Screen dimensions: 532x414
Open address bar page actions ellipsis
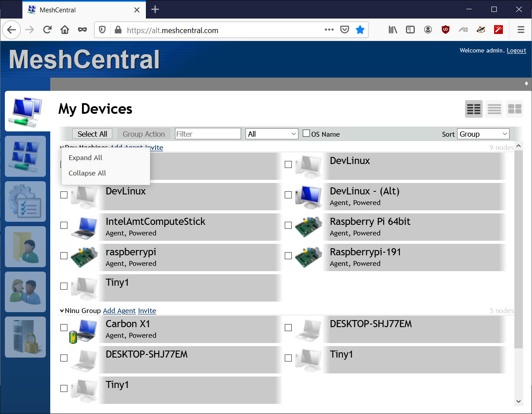click(x=329, y=30)
